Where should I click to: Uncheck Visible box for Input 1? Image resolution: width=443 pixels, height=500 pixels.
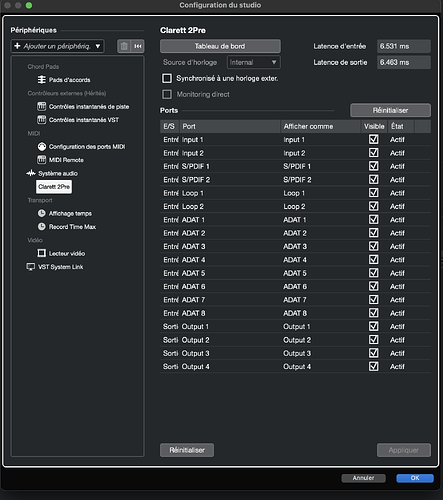tap(374, 139)
